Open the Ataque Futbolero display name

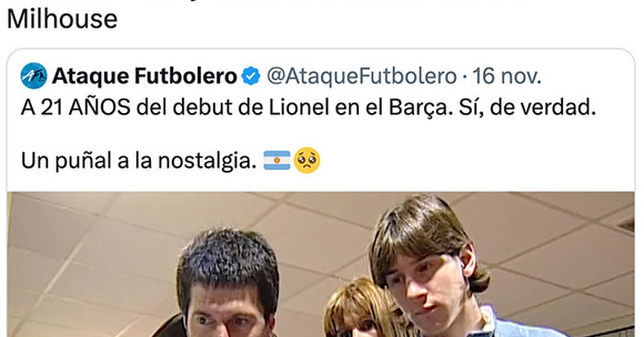[x=144, y=76]
